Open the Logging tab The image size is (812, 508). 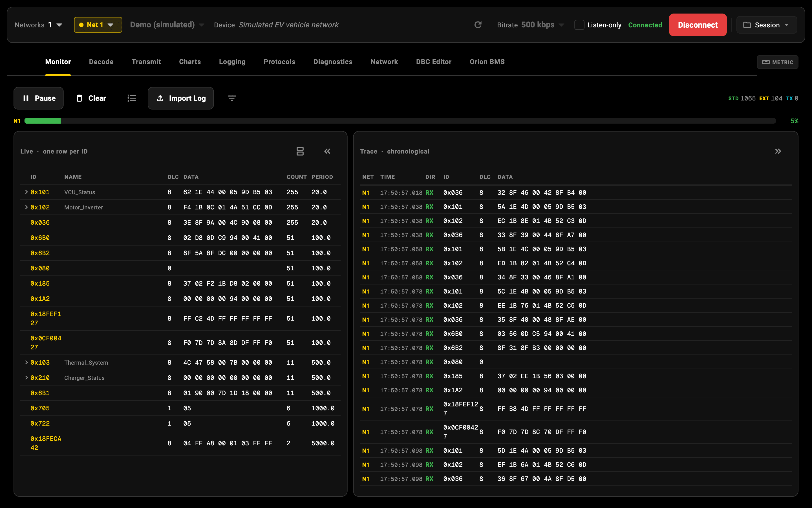pyautogui.click(x=232, y=62)
